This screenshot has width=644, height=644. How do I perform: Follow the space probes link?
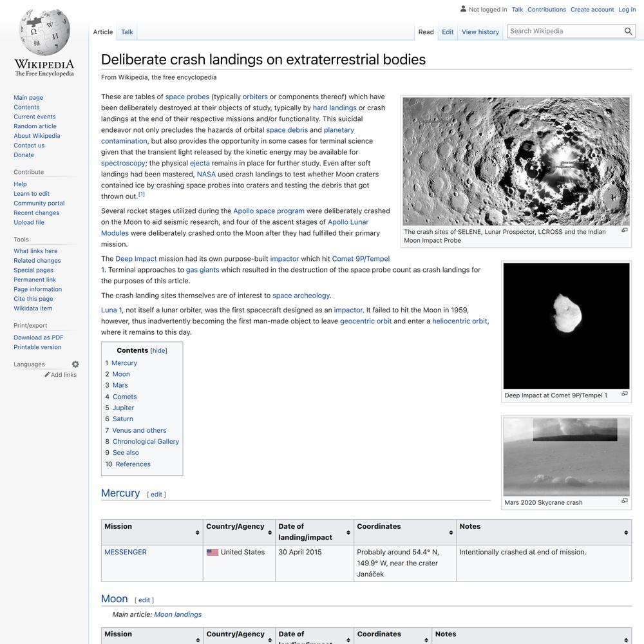[187, 97]
